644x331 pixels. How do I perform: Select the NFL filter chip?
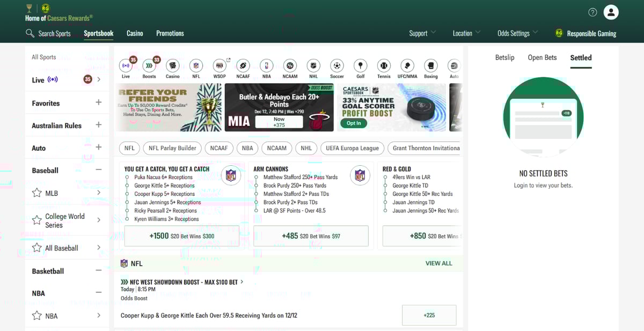click(x=130, y=148)
